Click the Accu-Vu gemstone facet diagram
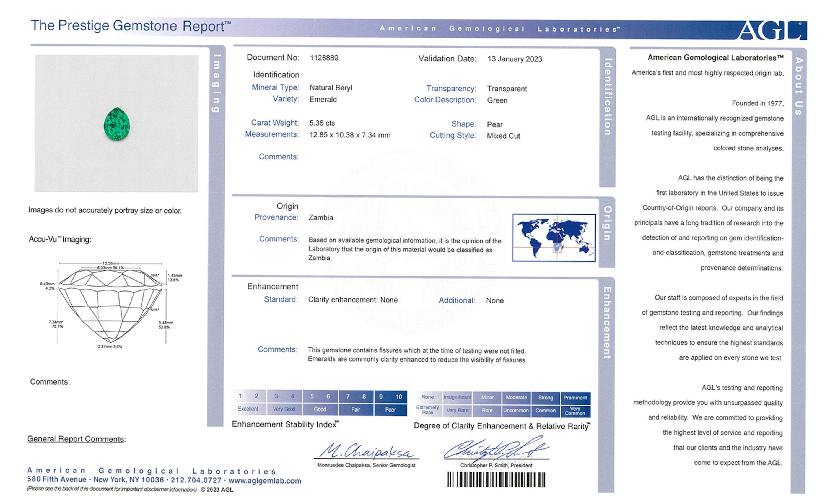Image resolution: width=830 pixels, height=504 pixels. tap(111, 305)
